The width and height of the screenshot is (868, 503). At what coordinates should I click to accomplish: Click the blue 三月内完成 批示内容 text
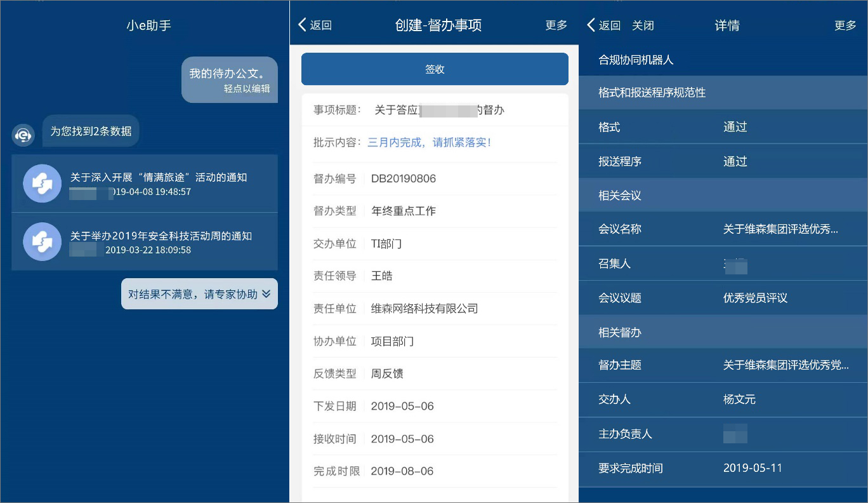tap(430, 142)
